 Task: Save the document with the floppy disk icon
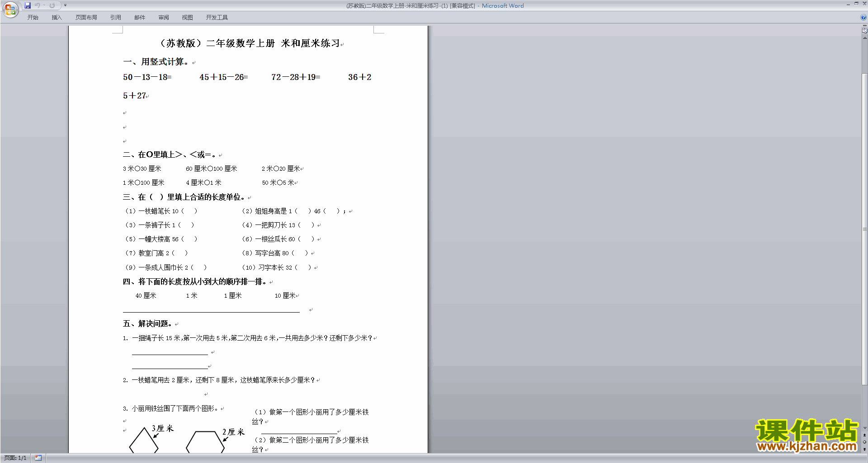coord(28,5)
